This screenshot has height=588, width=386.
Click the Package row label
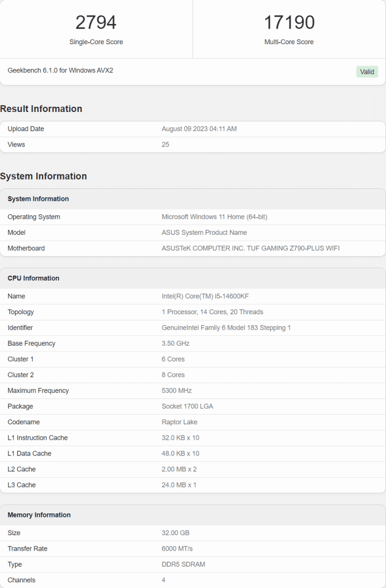click(20, 407)
